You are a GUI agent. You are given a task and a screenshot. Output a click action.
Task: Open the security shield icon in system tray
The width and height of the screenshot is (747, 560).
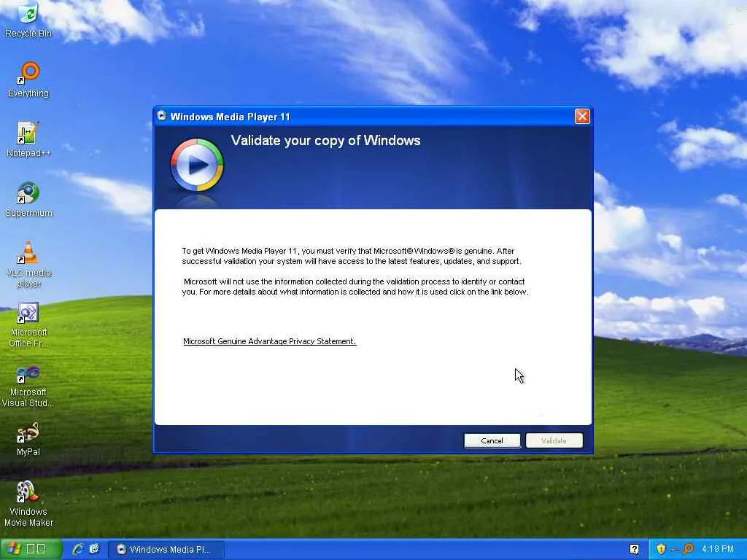click(x=661, y=549)
